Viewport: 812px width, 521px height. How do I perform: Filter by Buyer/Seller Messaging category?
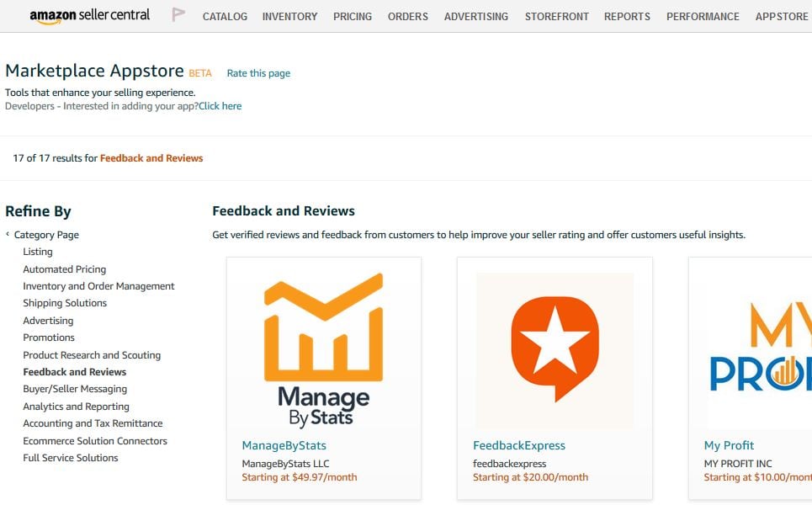click(75, 389)
